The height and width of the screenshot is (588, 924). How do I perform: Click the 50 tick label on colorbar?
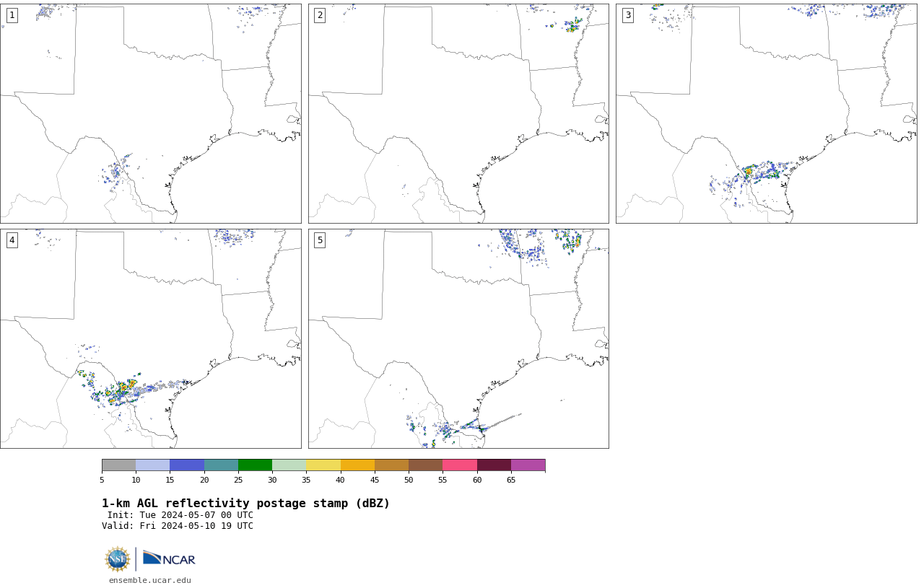pos(409,480)
